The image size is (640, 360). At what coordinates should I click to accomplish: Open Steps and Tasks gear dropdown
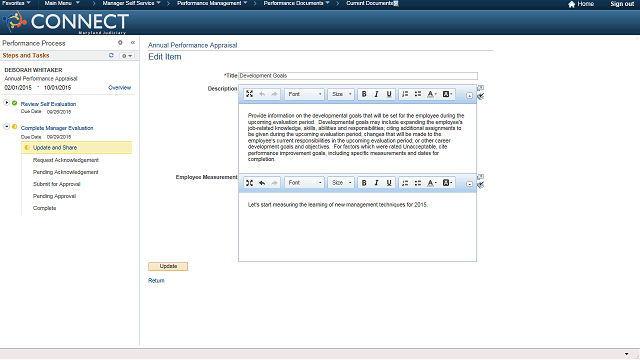(x=127, y=56)
